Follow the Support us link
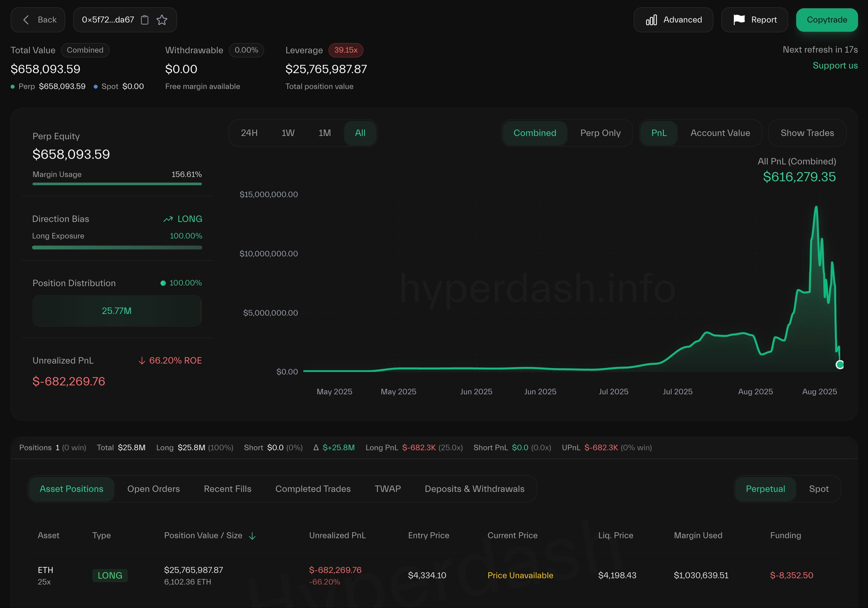Viewport: 868px width, 608px height. [x=835, y=65]
